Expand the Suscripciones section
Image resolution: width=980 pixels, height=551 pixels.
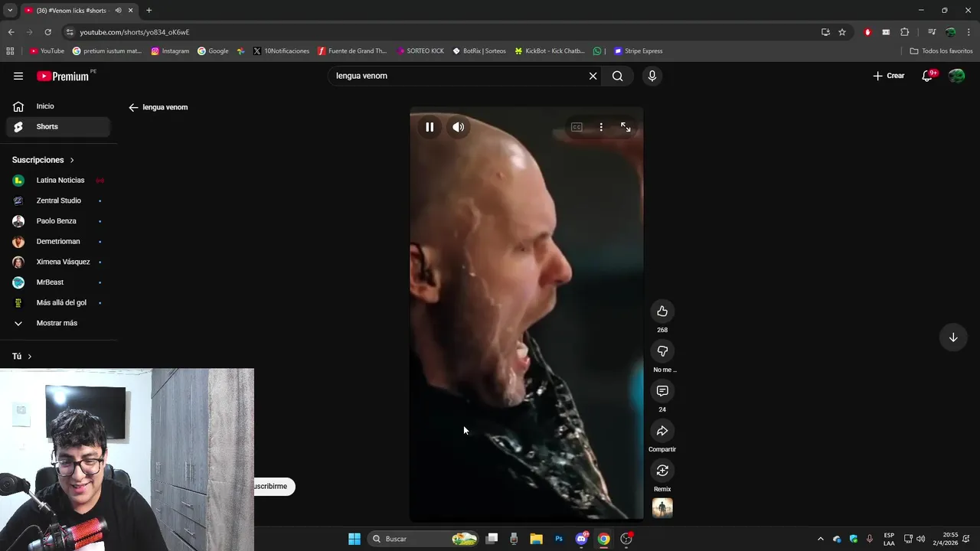click(x=44, y=160)
